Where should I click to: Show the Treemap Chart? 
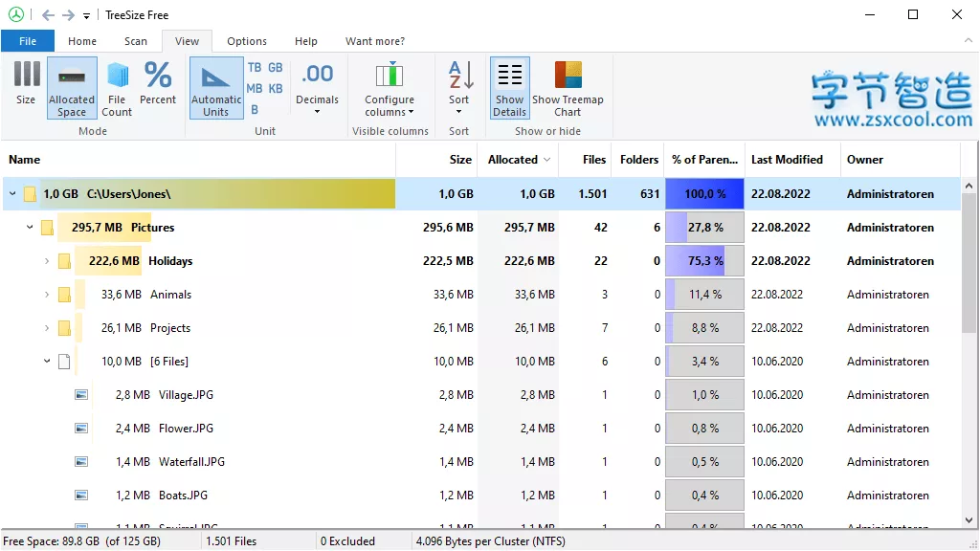[x=568, y=87]
